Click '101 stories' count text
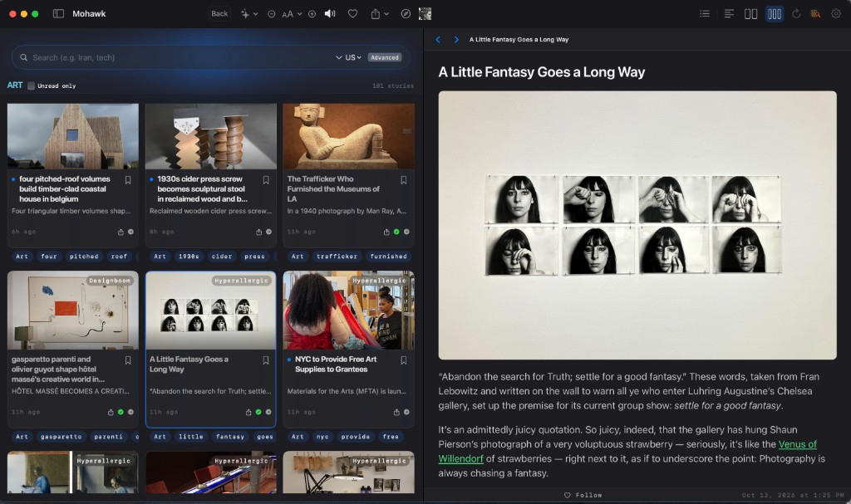851x504 pixels. [393, 86]
